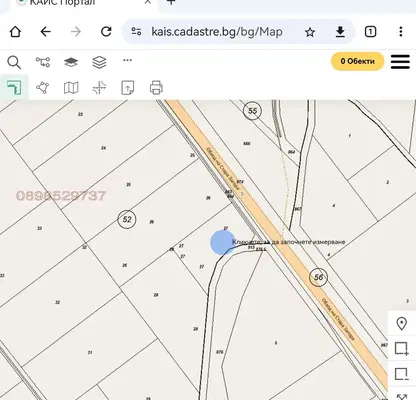Select the add rectangle selection tool
The image size is (416, 400).
click(x=402, y=349)
